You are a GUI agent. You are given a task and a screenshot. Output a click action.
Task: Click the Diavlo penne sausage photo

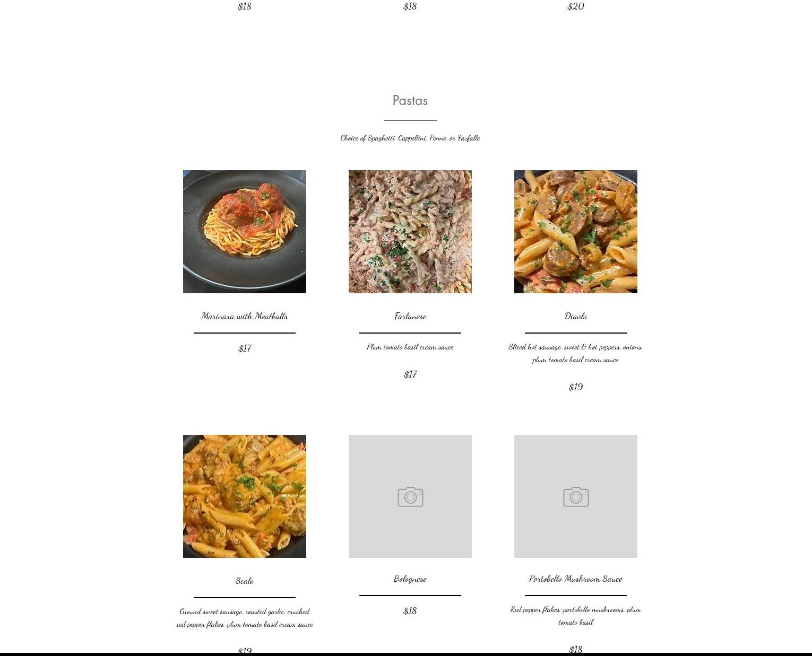pyautogui.click(x=576, y=232)
